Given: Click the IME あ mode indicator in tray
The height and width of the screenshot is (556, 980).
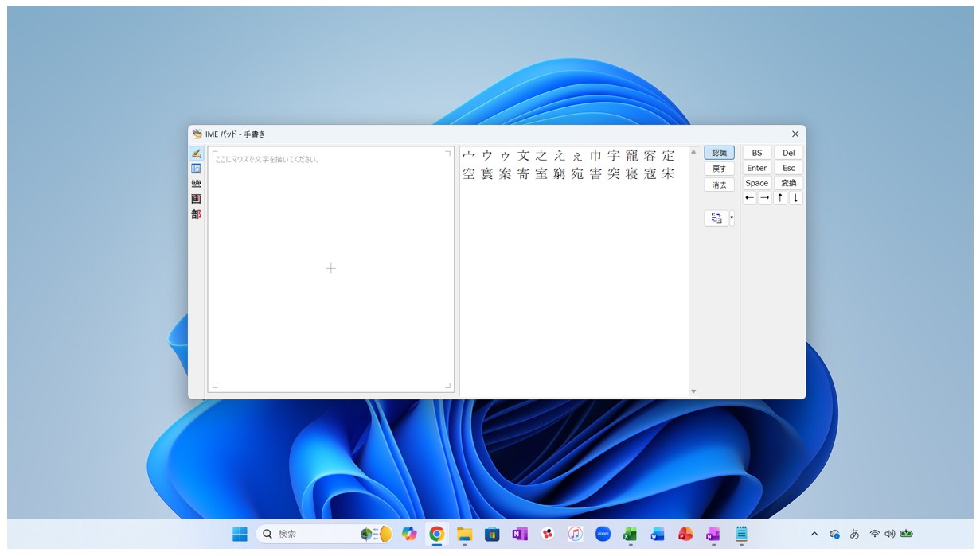Looking at the screenshot, I should (x=854, y=534).
